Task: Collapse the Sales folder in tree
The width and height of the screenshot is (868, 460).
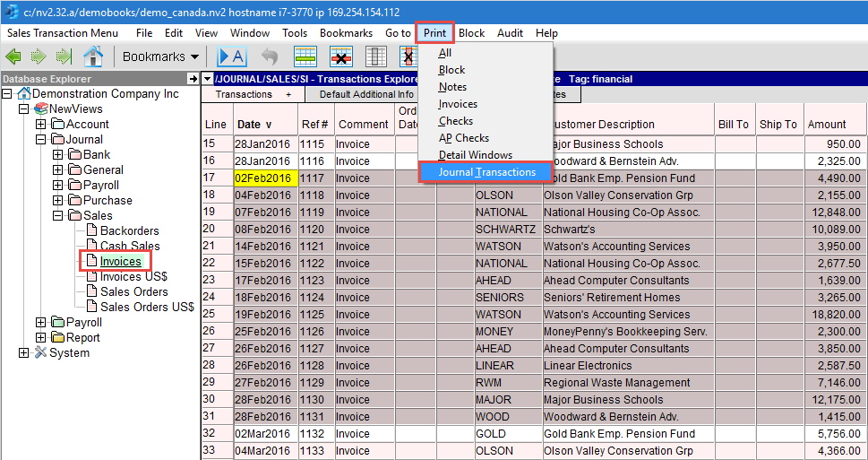Action: [57, 216]
